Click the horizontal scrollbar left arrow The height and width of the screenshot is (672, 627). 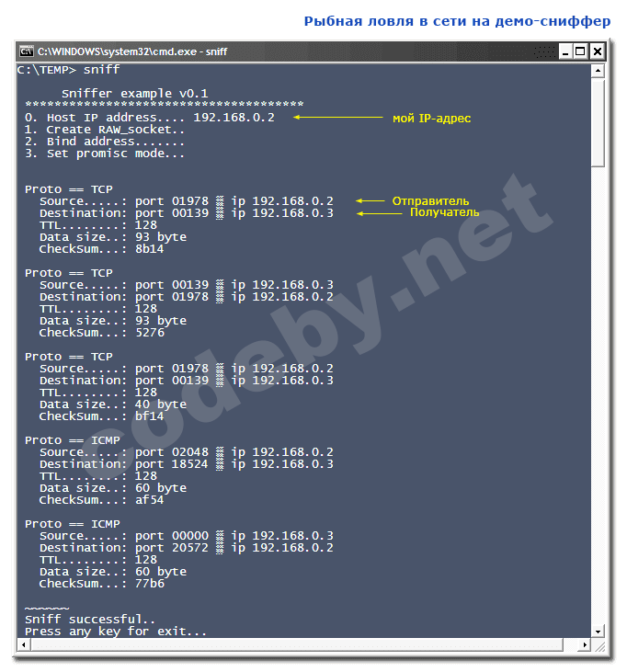point(24,644)
